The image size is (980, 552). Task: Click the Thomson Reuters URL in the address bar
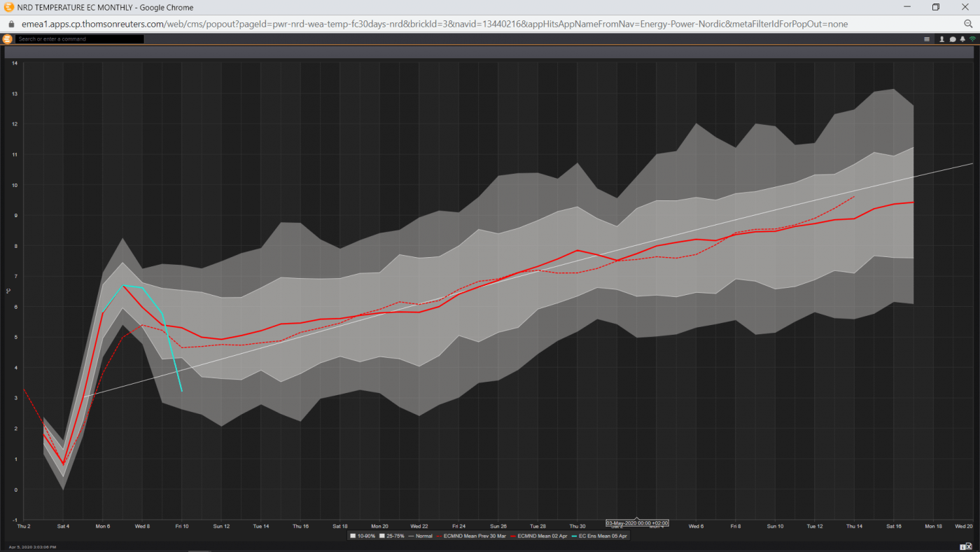435,24
